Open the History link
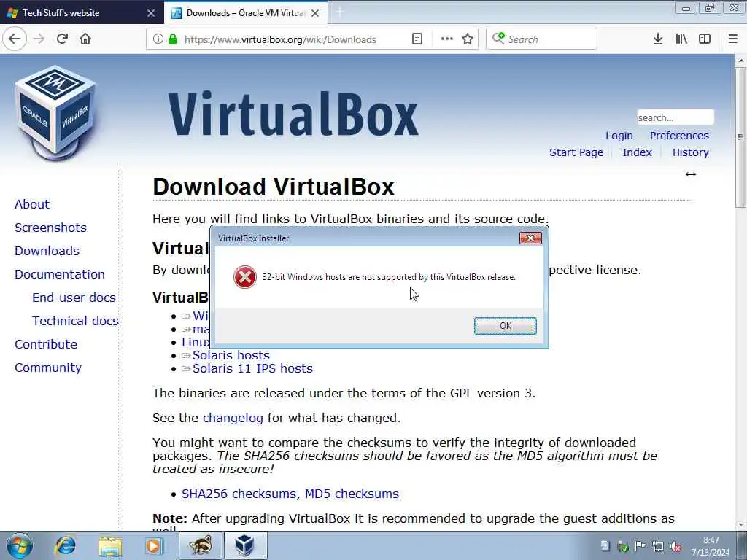The image size is (747, 560). (690, 152)
